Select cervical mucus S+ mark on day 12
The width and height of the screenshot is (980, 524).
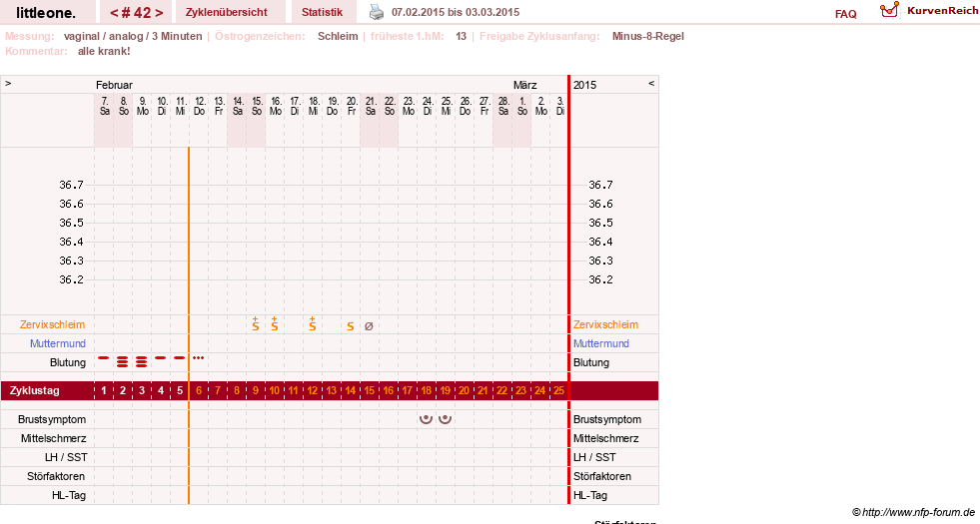point(313,324)
